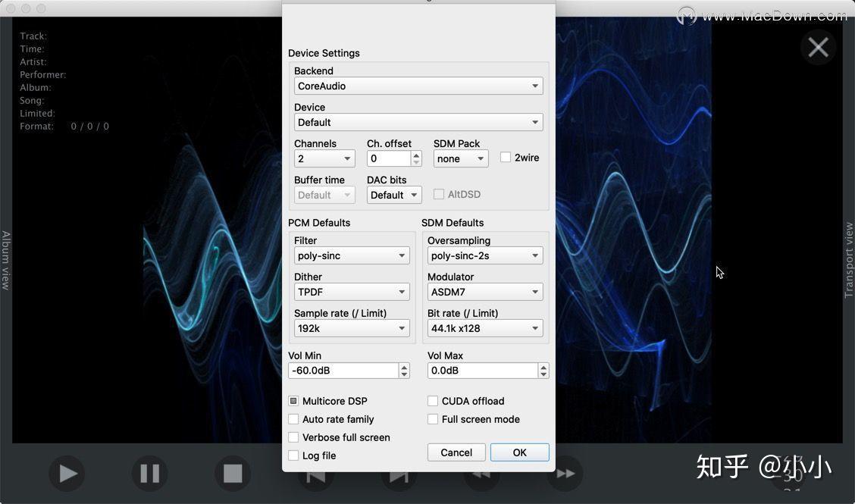This screenshot has height=504, width=855.
Task: Close the overlay using the large X icon
Action: (818, 47)
